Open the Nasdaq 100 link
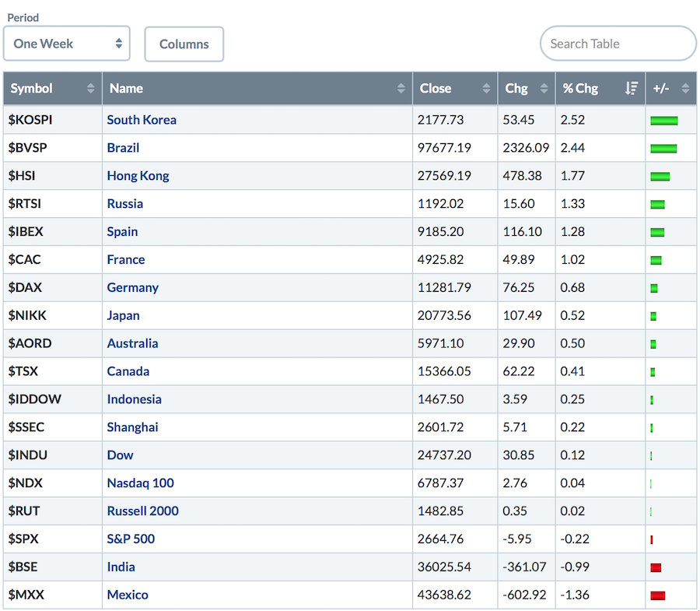The image size is (700, 611). click(x=140, y=483)
